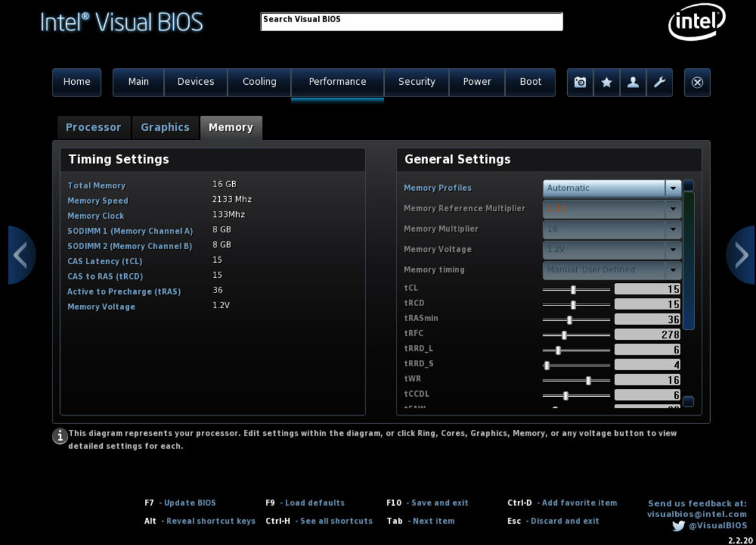Go to previous page with left arrow
This screenshot has height=545, width=756.
pyautogui.click(x=21, y=255)
